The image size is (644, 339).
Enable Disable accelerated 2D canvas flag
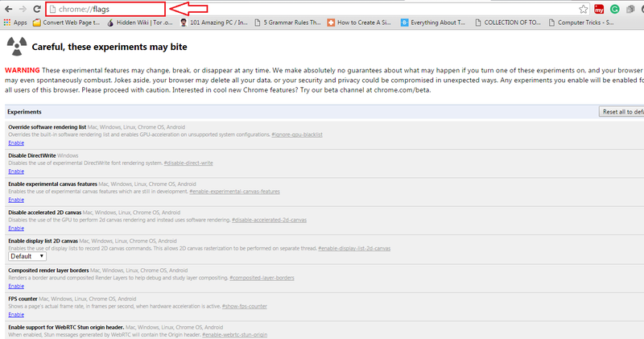16,228
